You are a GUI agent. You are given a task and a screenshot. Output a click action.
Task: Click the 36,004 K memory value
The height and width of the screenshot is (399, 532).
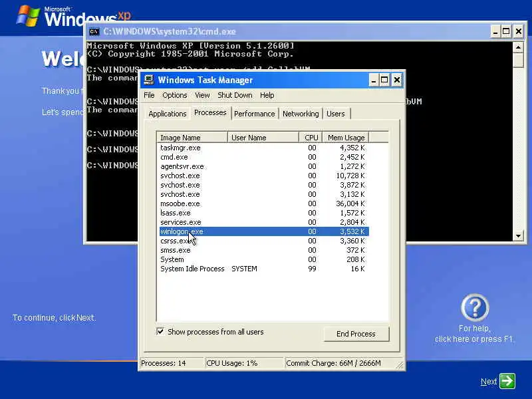click(350, 203)
